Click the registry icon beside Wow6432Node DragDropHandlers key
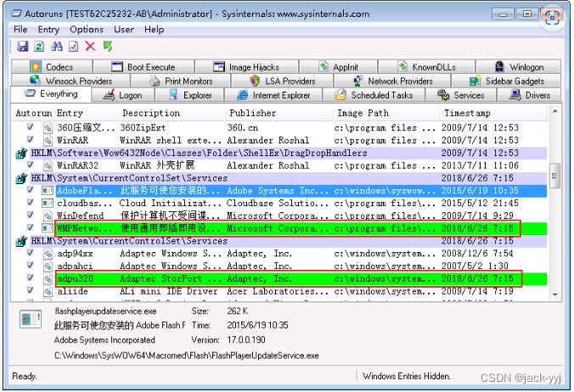The width and height of the screenshot is (574, 392). pyautogui.click(x=21, y=154)
